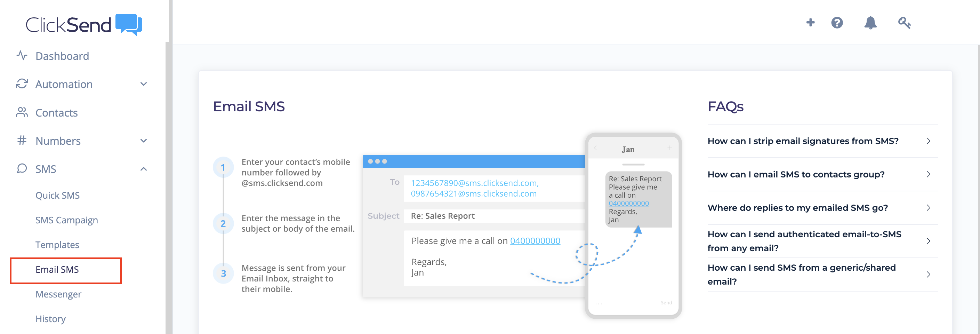Click the plus add icon in header
Image resolution: width=980 pixels, height=334 pixels.
click(810, 23)
